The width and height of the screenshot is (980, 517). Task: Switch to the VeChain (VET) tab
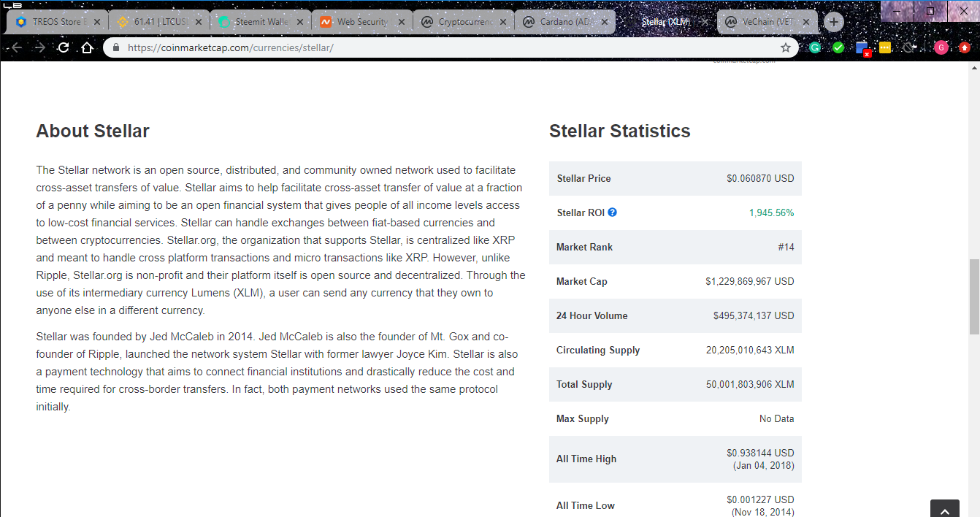click(x=767, y=22)
